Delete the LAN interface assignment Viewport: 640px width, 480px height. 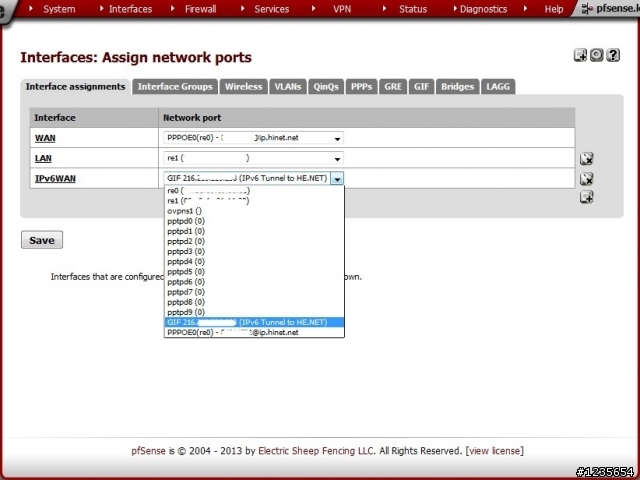point(587,159)
